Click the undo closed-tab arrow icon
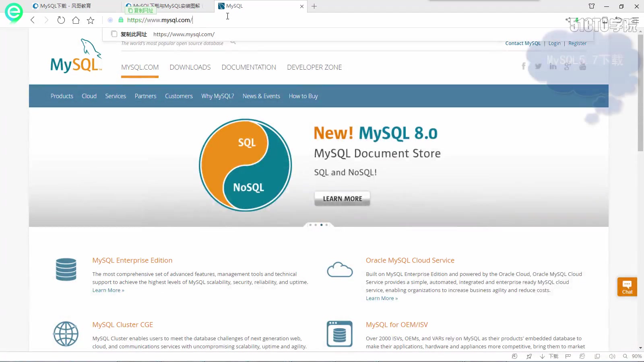Image resolution: width=644 pixels, height=362 pixels. pos(619,20)
